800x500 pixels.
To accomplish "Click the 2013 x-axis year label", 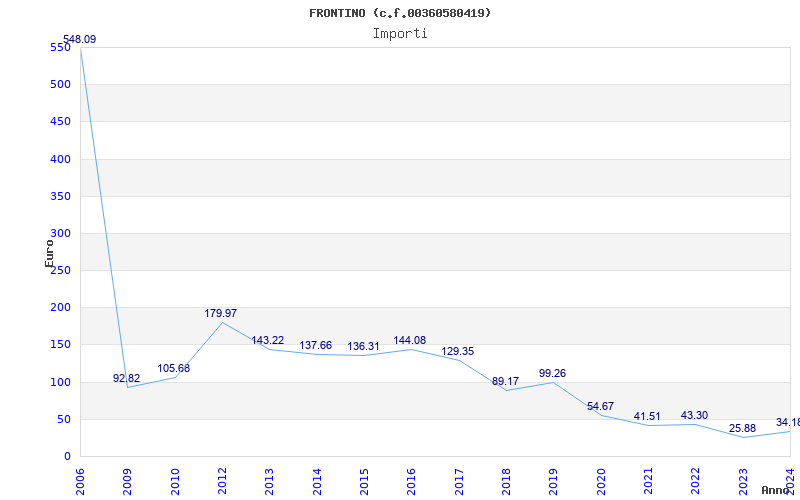I will (x=269, y=482).
